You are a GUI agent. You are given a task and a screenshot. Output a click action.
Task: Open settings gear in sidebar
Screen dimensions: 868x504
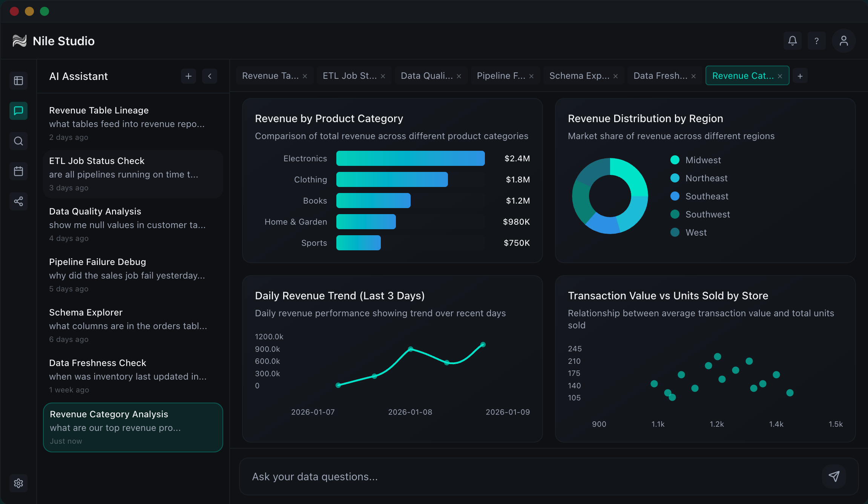point(18,483)
